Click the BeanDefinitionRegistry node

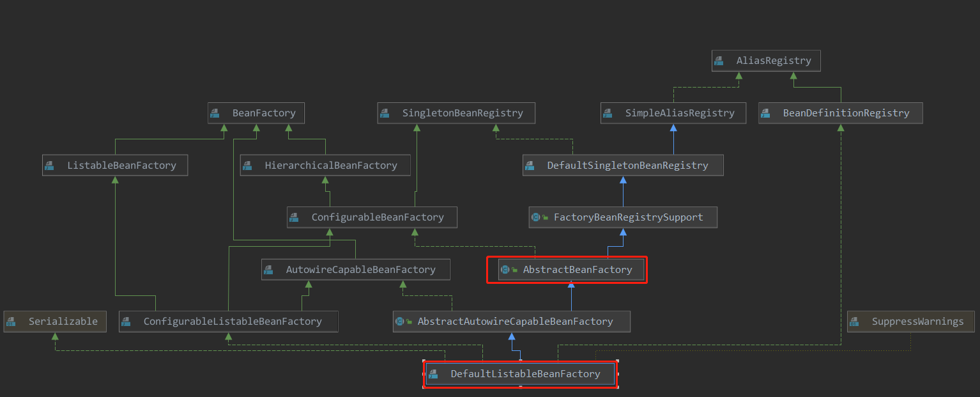tap(841, 113)
